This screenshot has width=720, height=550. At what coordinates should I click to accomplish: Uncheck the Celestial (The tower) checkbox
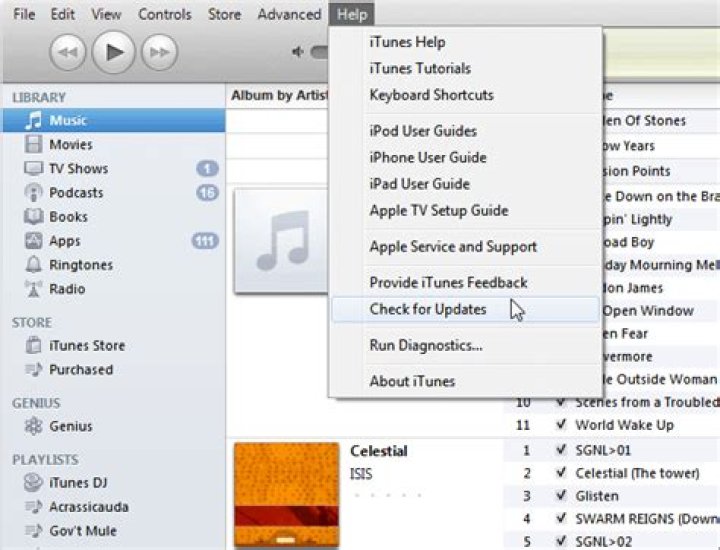tap(560, 472)
